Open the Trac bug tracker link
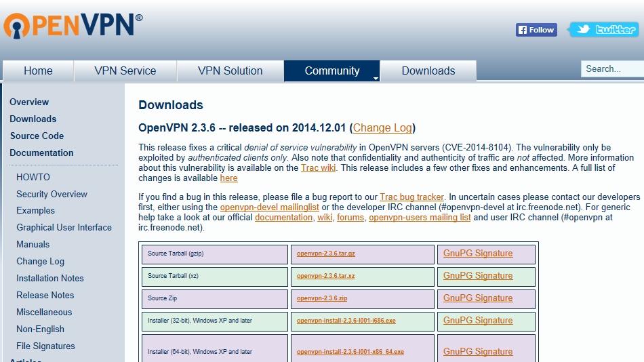 pos(411,197)
